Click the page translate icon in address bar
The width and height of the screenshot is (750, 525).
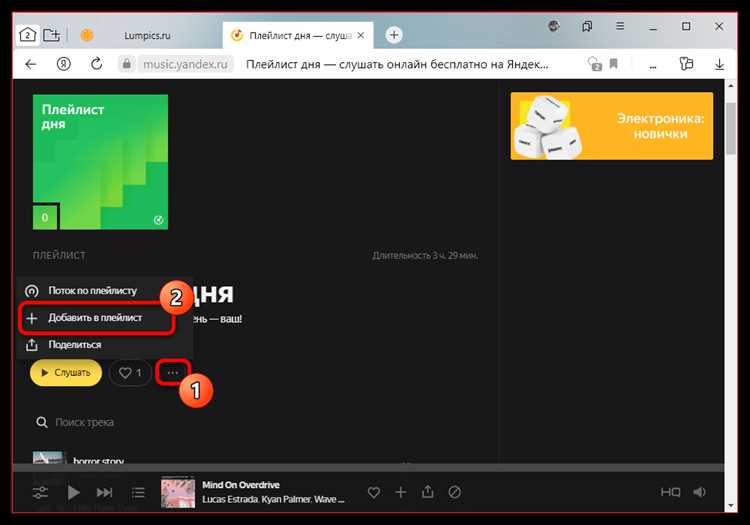(595, 64)
